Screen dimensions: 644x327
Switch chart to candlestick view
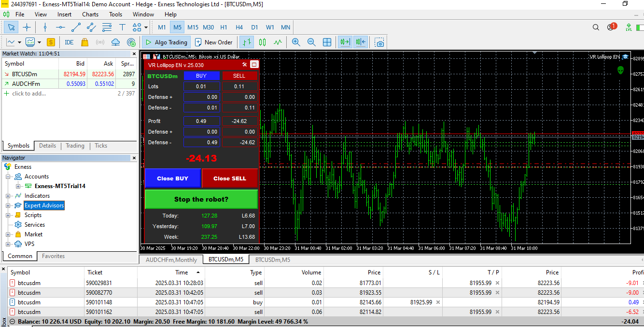[262, 42]
